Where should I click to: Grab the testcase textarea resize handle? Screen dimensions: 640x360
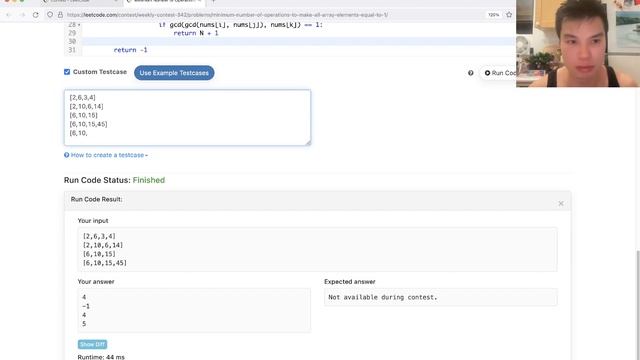308,142
